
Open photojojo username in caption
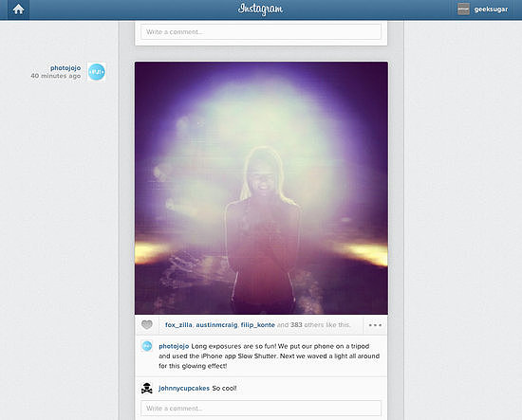(174, 346)
